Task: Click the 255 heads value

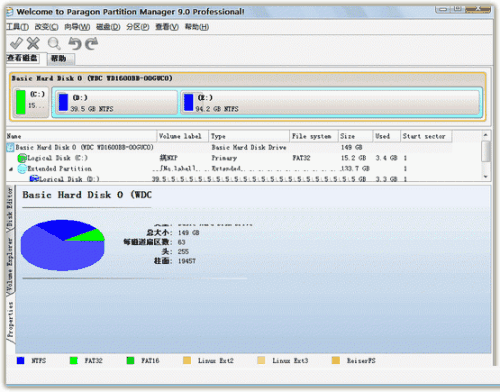Action: click(183, 251)
